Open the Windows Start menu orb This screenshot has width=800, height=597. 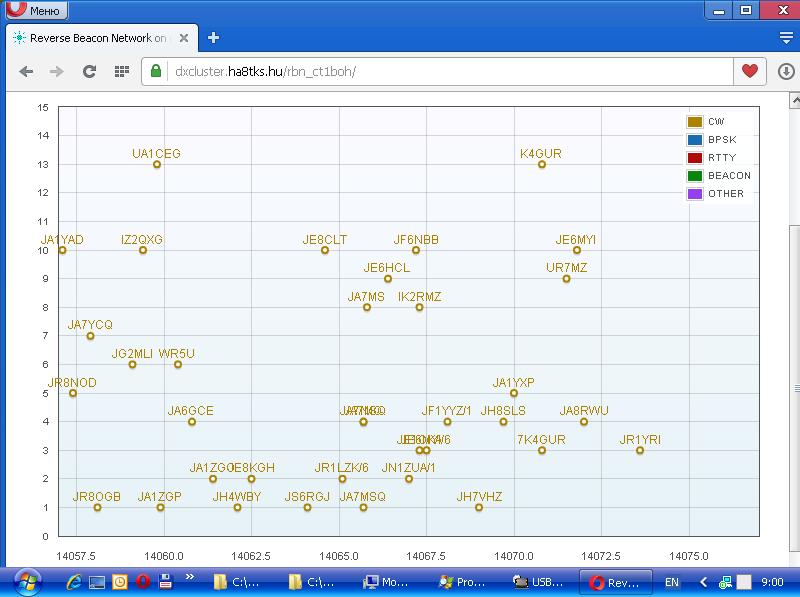tap(28, 582)
